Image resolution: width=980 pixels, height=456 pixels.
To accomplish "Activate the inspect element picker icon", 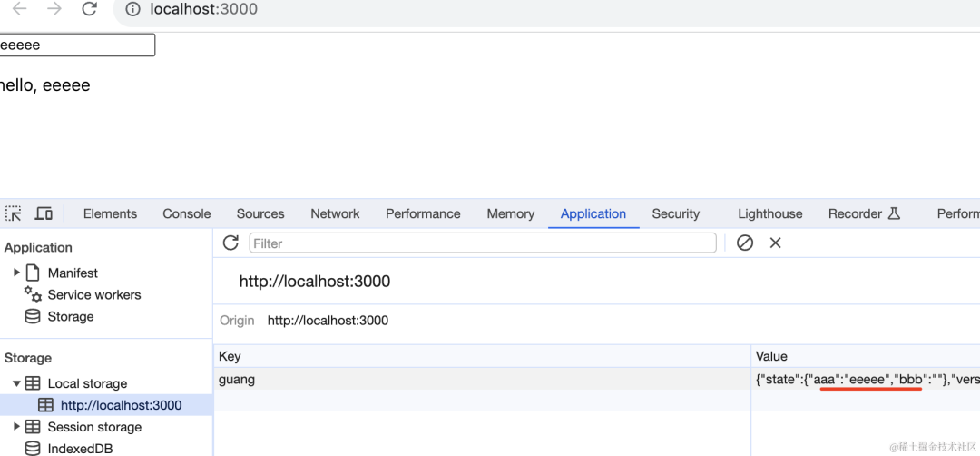I will [13, 213].
